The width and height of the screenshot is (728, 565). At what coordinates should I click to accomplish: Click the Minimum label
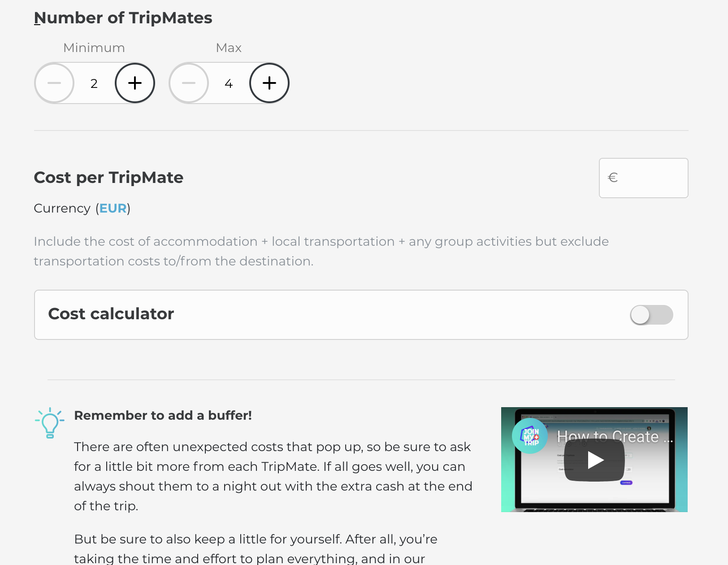(x=94, y=48)
